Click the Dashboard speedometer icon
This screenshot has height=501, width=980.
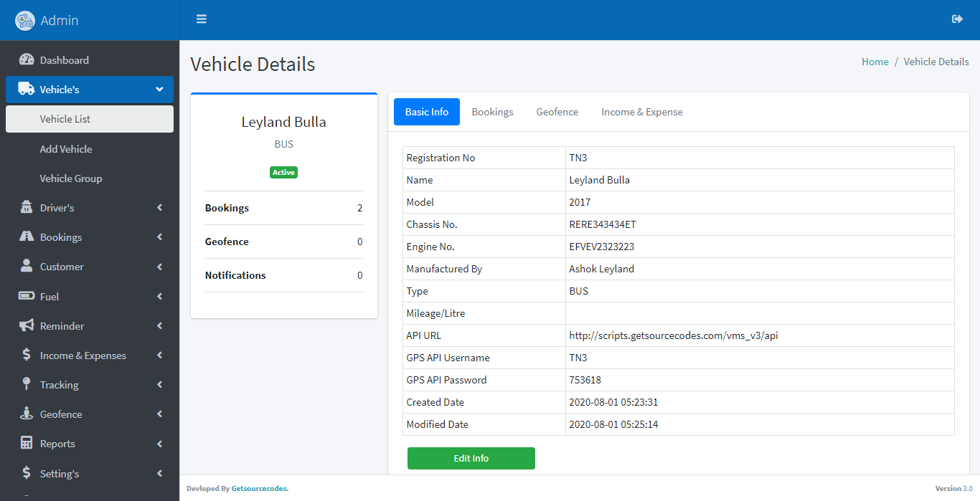pos(27,60)
